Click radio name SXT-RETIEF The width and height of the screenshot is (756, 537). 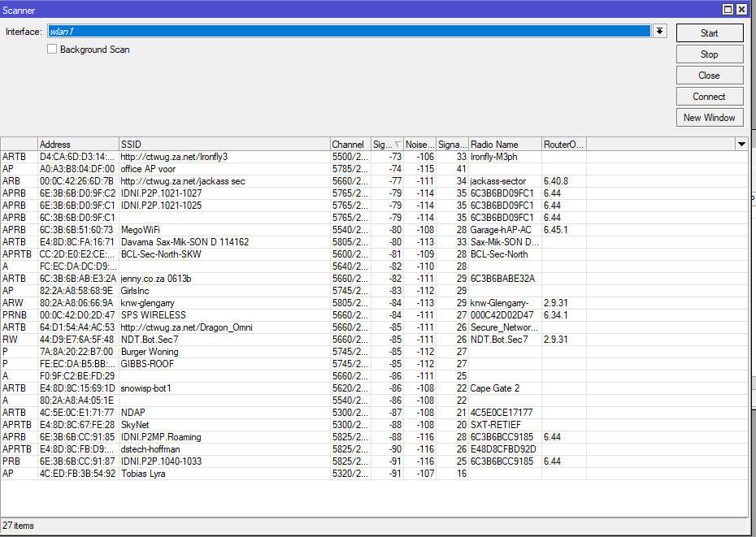click(496, 425)
